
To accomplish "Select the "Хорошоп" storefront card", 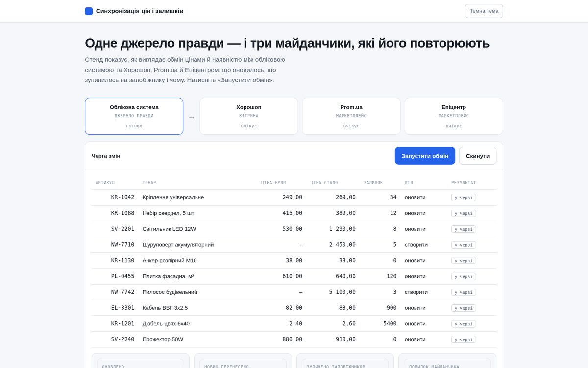I will [x=248, y=116].
